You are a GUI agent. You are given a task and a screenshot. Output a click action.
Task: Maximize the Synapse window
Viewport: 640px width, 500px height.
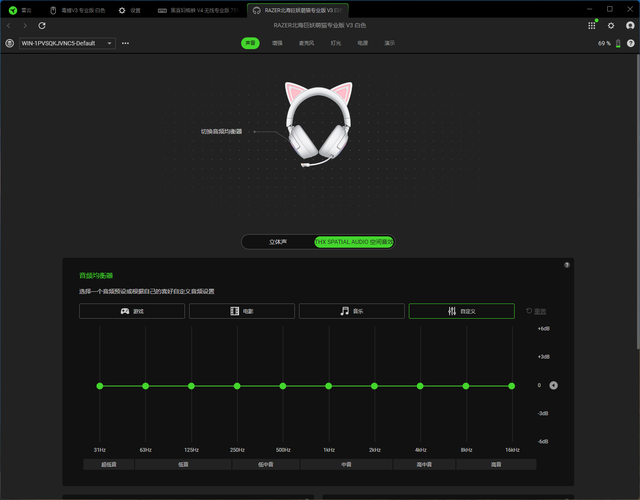(610, 9)
